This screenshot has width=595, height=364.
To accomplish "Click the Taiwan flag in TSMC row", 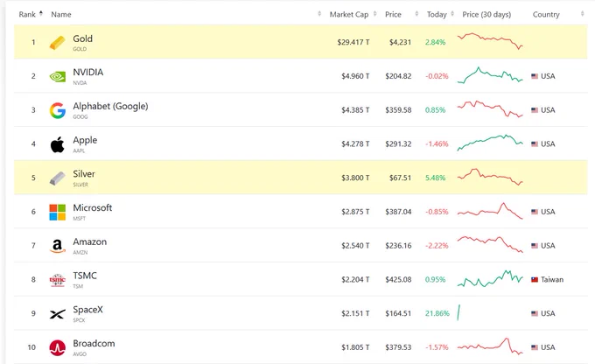I will 535,280.
